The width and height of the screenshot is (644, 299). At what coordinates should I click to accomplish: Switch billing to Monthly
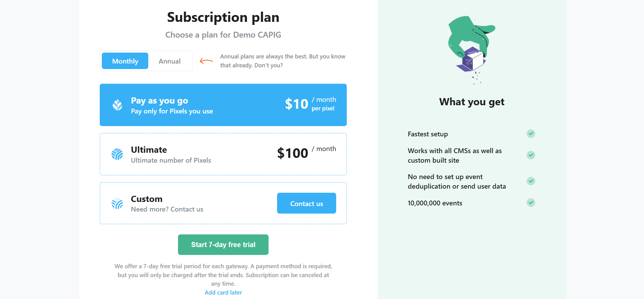[x=125, y=61]
